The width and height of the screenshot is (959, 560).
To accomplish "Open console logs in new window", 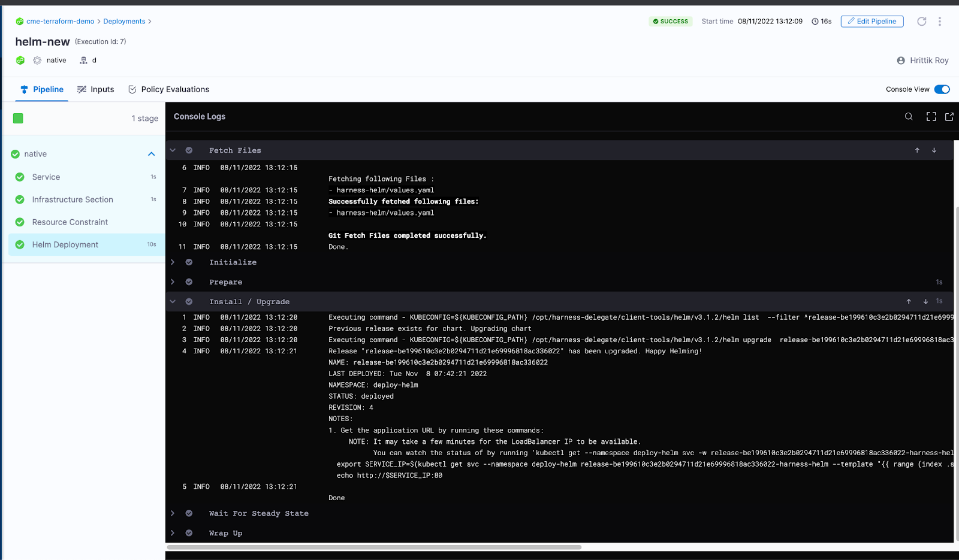I will point(949,117).
